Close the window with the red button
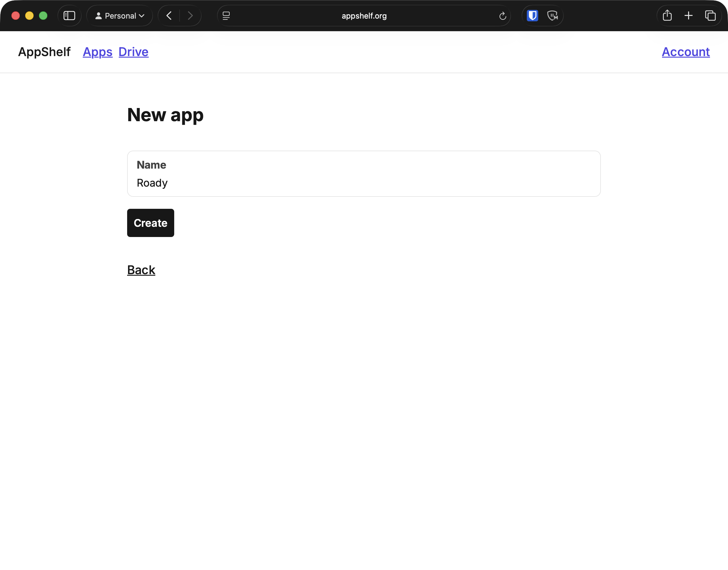This screenshot has height=570, width=728. coord(16,16)
